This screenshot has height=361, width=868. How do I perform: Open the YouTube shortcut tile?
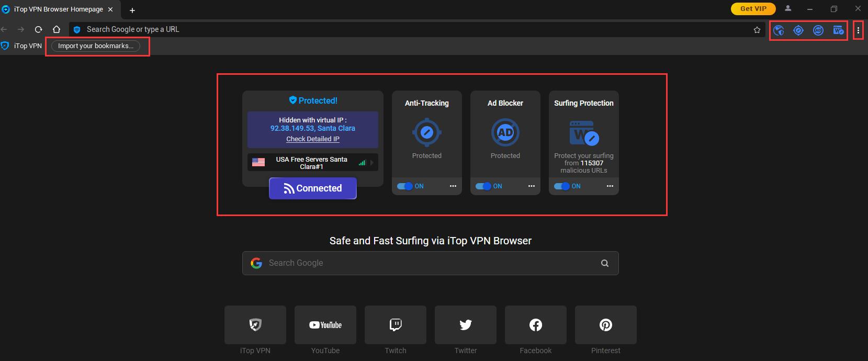click(325, 325)
